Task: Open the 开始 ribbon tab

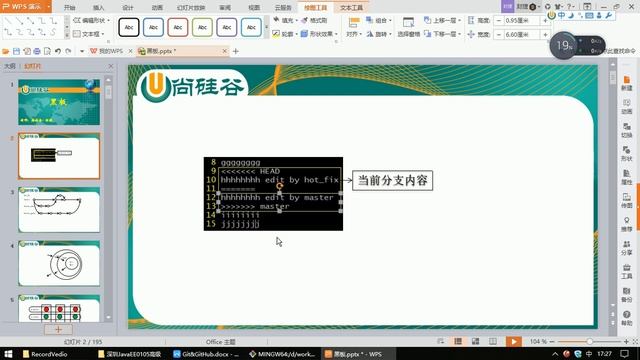Action: [70, 7]
